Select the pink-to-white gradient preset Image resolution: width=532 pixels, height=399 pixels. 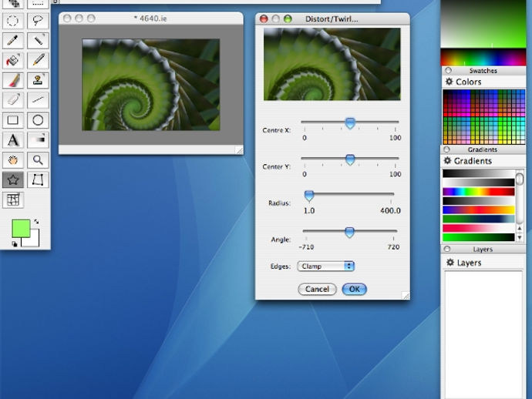pos(478,228)
